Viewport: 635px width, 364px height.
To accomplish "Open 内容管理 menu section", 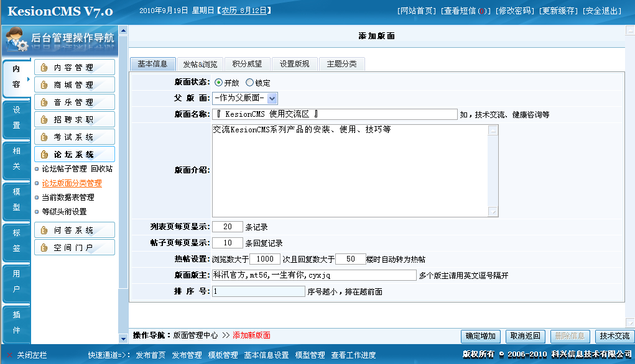I will (75, 68).
